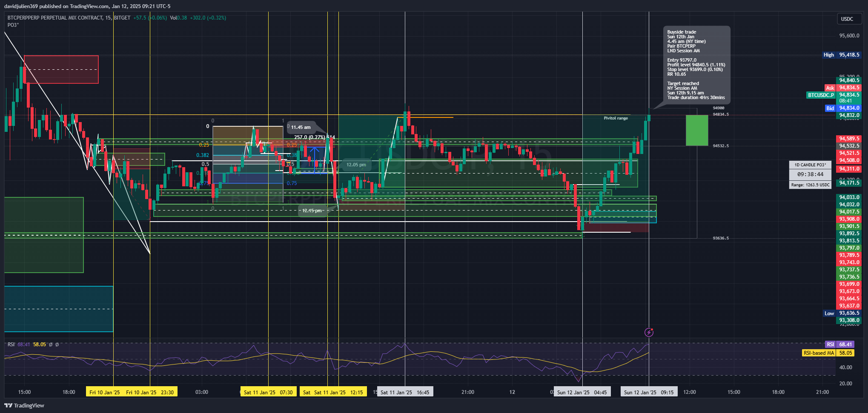This screenshot has height=413, width=868.
Task: Click the 94,532.5 gray price label
Action: 849,146
